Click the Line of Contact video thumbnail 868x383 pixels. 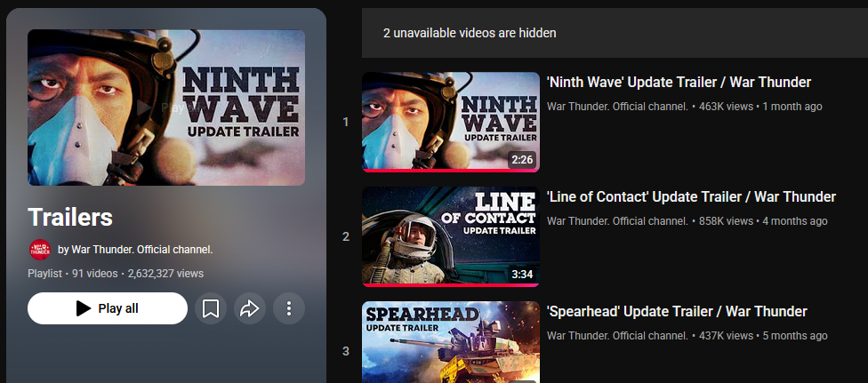pos(451,236)
